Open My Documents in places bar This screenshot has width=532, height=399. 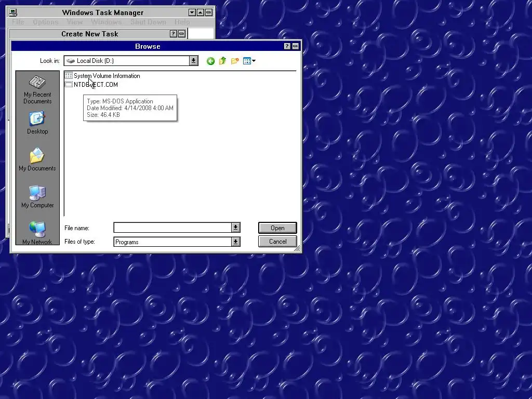pyautogui.click(x=37, y=159)
